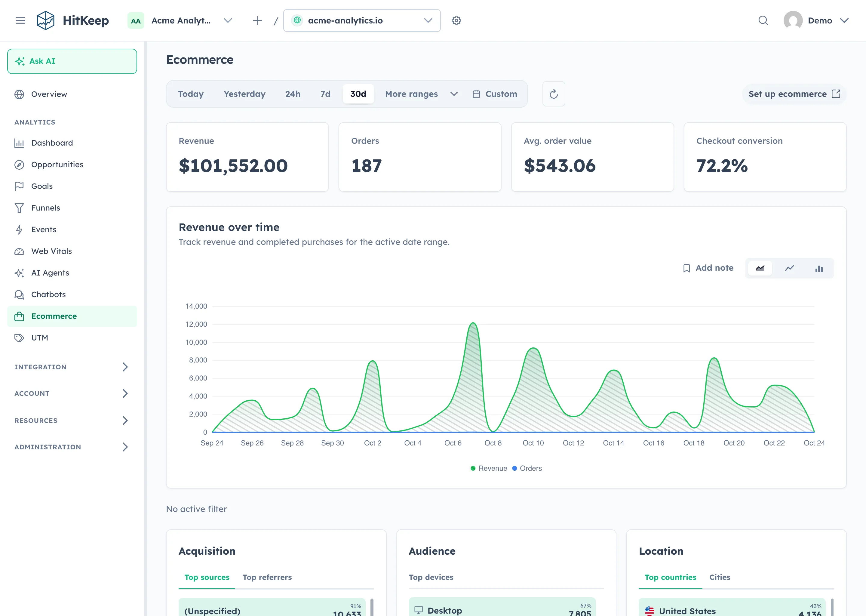Switch chart to bar view
Screen dimensions: 866x616
tap(819, 269)
